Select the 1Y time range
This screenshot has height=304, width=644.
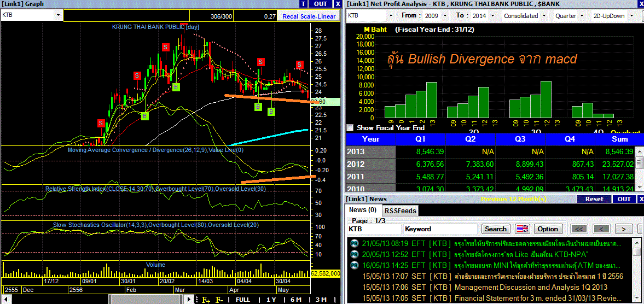(x=271, y=300)
